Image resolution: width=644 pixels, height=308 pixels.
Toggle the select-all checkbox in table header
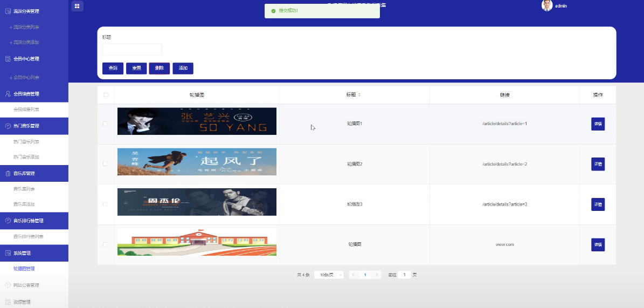point(106,94)
